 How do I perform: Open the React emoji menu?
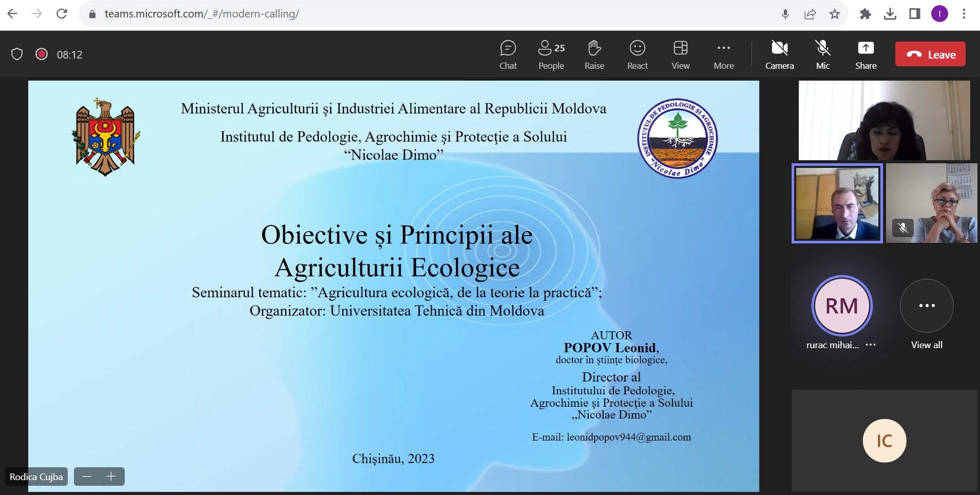pos(638,54)
